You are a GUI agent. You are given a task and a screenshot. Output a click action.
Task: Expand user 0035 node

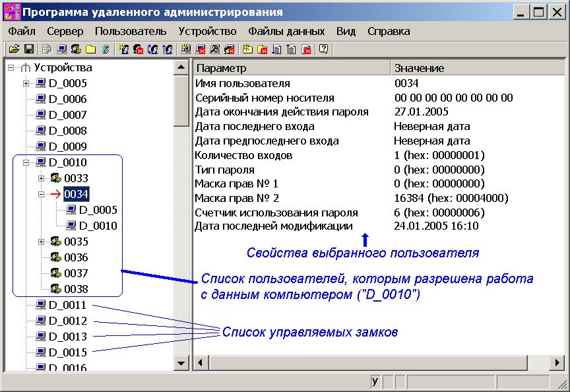coord(41,242)
